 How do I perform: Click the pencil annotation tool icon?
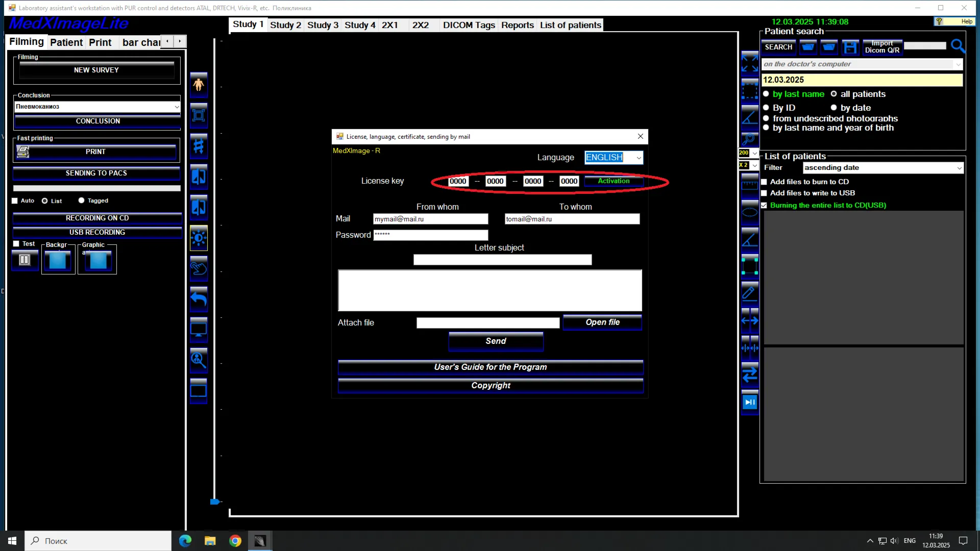[x=749, y=292]
